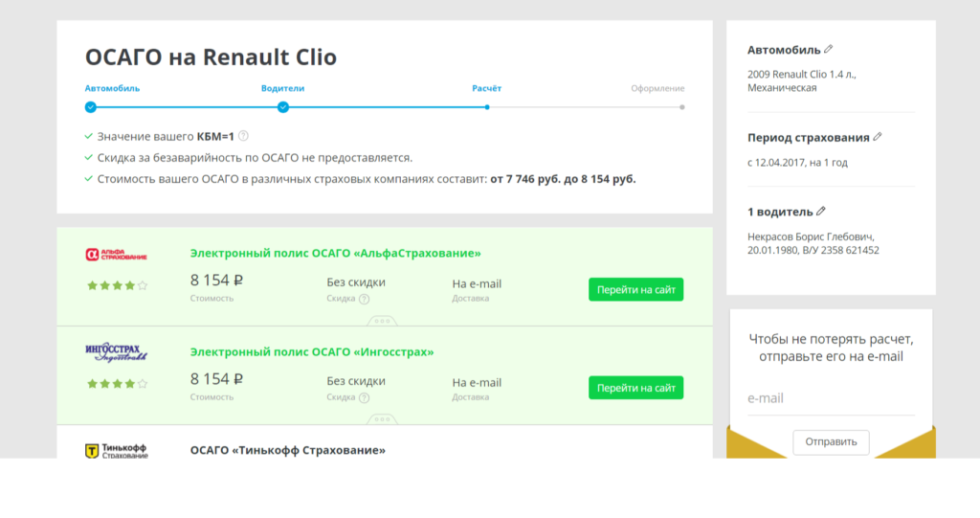
Task: Click the ОСАГО на Renault Clio heading
Action: 211,56
